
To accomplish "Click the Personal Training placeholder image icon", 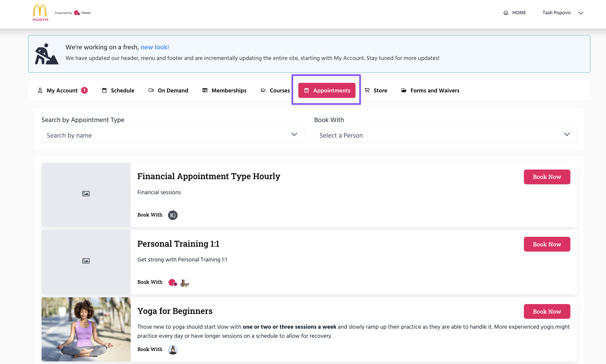I will click(x=86, y=261).
